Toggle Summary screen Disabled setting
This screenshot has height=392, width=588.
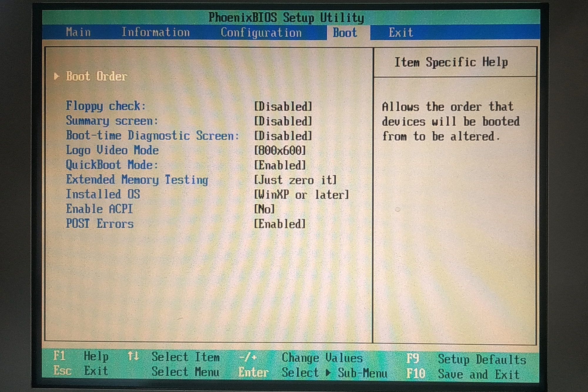tap(283, 121)
